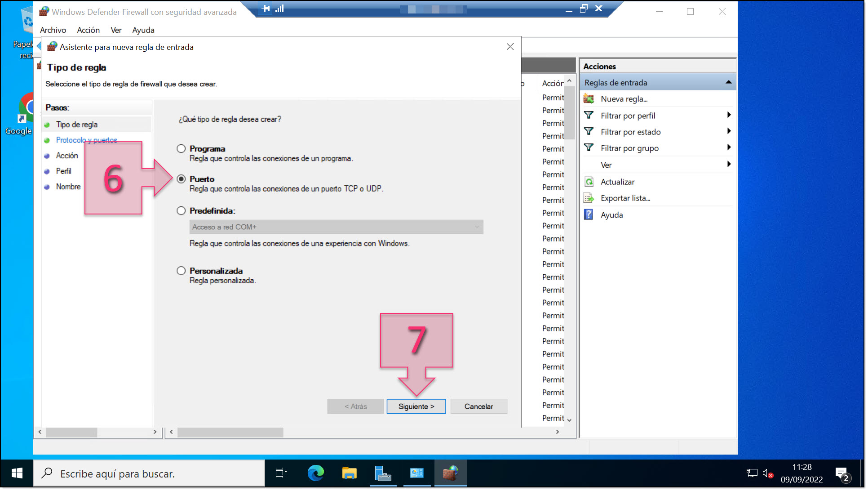Screen dimensions: 868x491
Task: Expand the Filtrar por estado submenu arrow
Action: 729,131
